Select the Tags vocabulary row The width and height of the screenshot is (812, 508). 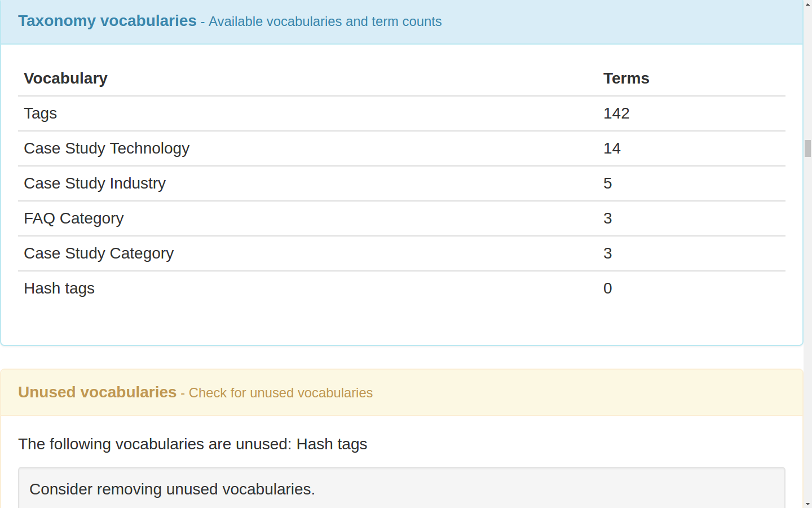[x=401, y=113]
